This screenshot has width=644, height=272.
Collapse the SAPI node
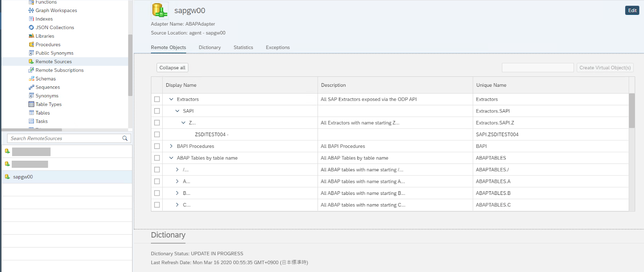[x=177, y=111]
